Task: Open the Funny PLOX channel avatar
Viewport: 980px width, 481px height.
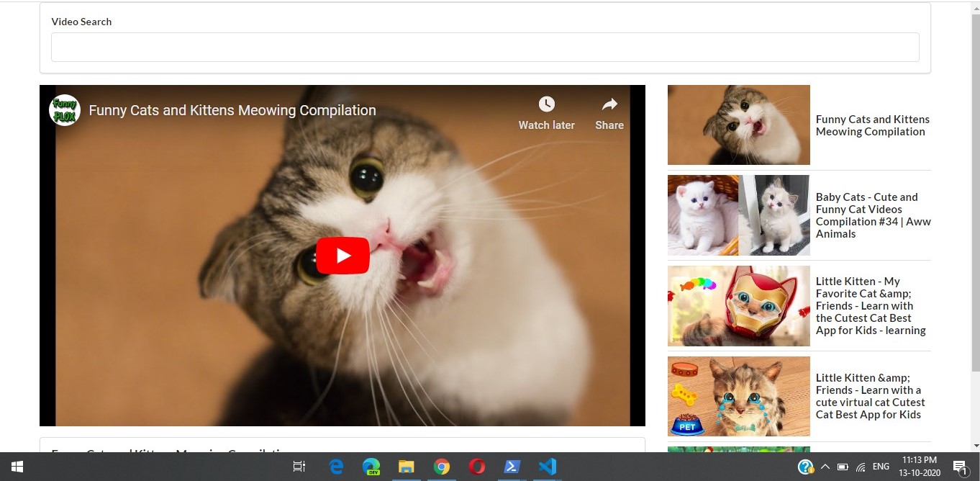Action: coord(65,110)
